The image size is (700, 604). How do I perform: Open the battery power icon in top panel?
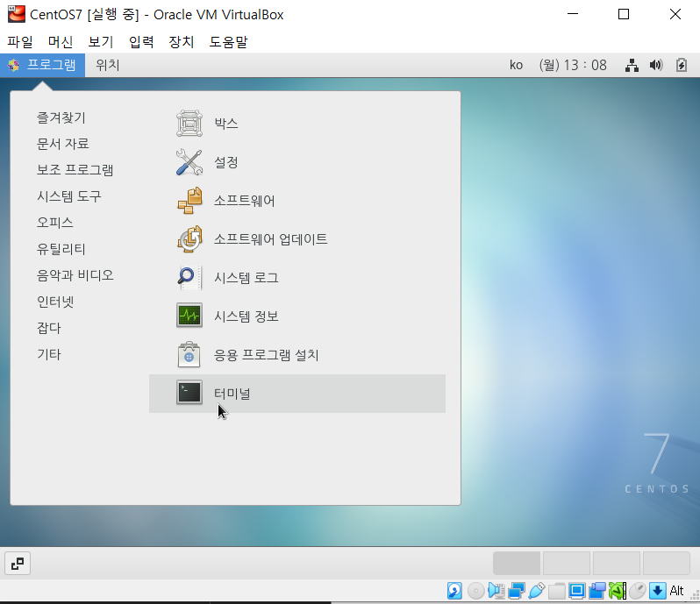(x=682, y=65)
